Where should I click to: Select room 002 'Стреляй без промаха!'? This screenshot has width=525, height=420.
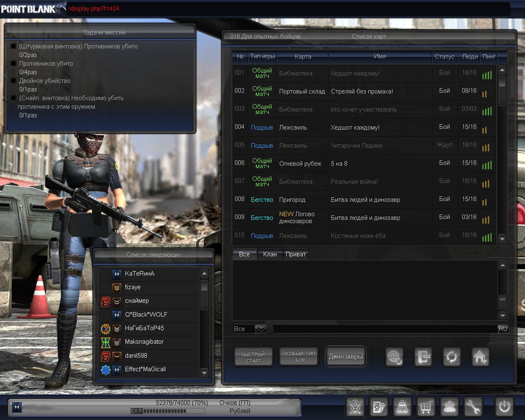364,91
